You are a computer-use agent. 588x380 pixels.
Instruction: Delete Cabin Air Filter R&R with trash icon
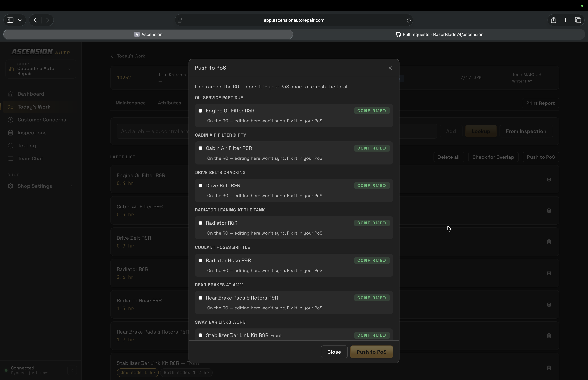pyautogui.click(x=549, y=210)
